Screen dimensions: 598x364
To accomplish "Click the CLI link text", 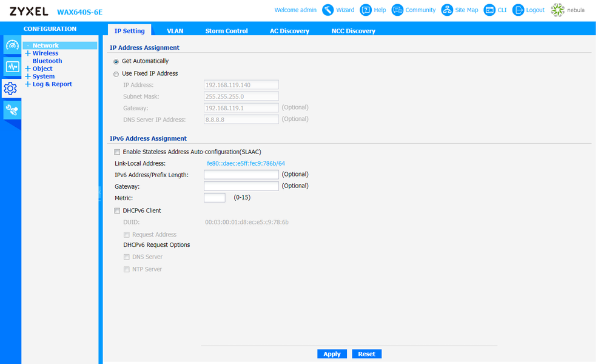I will [x=502, y=10].
